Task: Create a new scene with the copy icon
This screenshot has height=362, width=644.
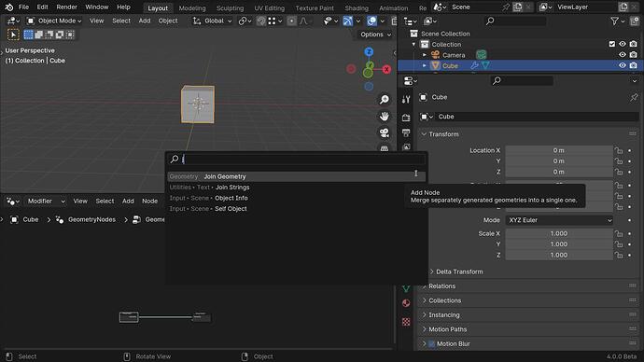Action: pos(517,7)
